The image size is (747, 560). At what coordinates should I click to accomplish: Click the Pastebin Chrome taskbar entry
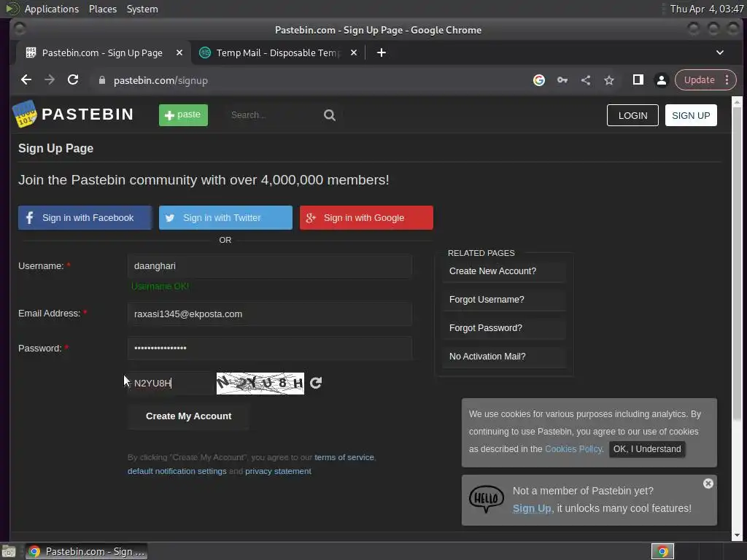point(86,551)
